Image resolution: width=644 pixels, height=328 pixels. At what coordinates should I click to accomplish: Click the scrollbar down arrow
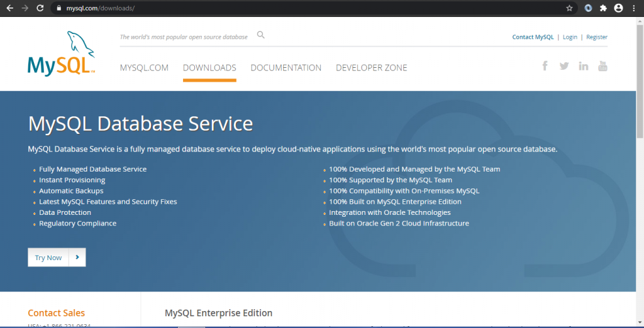click(x=640, y=323)
